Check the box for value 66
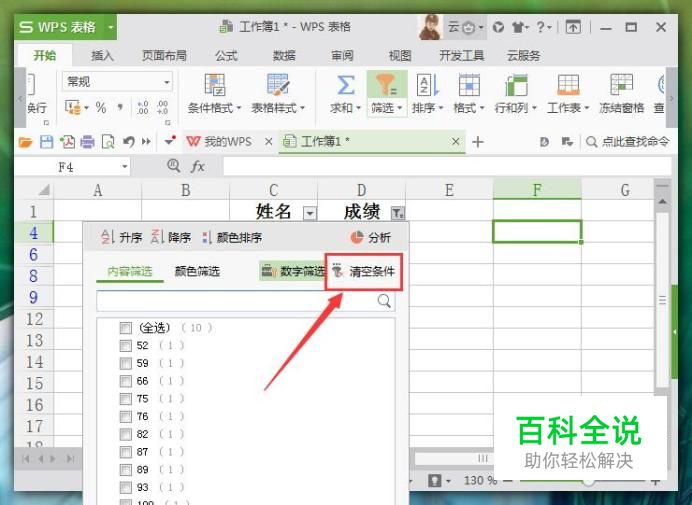Viewport: 692px width, 505px height. pos(126,381)
